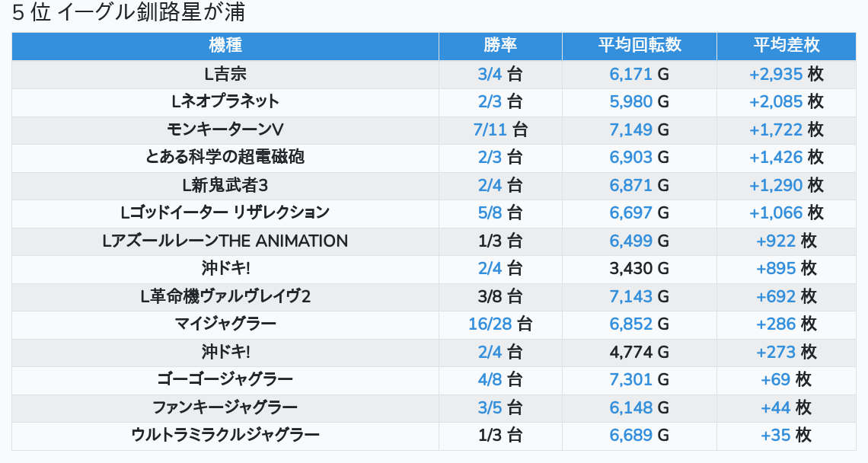Click the 5,980 average spins link
Image resolution: width=868 pixels, height=463 pixels.
click(630, 101)
